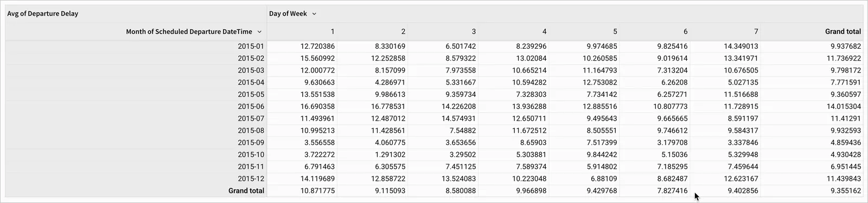The image size is (868, 203).
Task: Select row label 2015-07
Action: (x=251, y=119)
